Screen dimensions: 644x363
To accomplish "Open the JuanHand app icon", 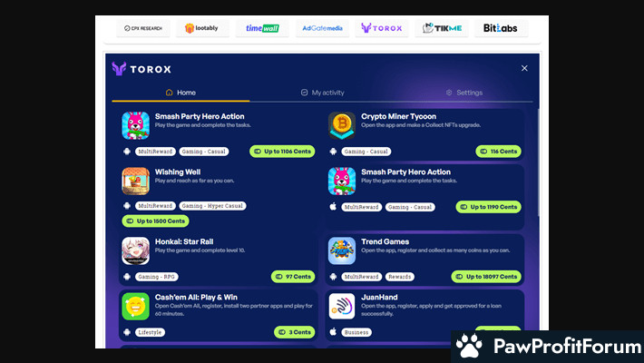I will [342, 306].
